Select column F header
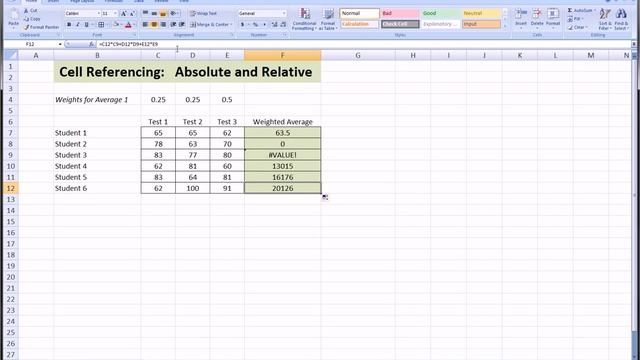 coord(282,55)
